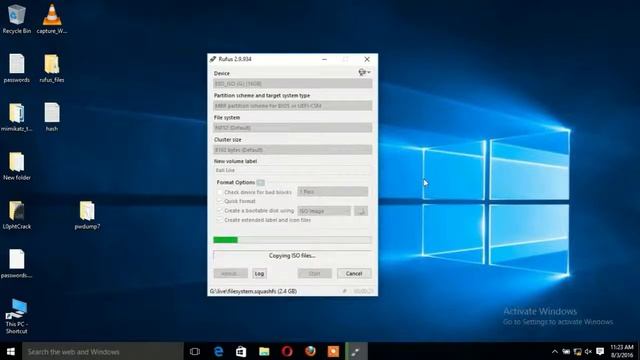Click the Start button in Rufus
This screenshot has height=360, width=640.
click(315, 273)
